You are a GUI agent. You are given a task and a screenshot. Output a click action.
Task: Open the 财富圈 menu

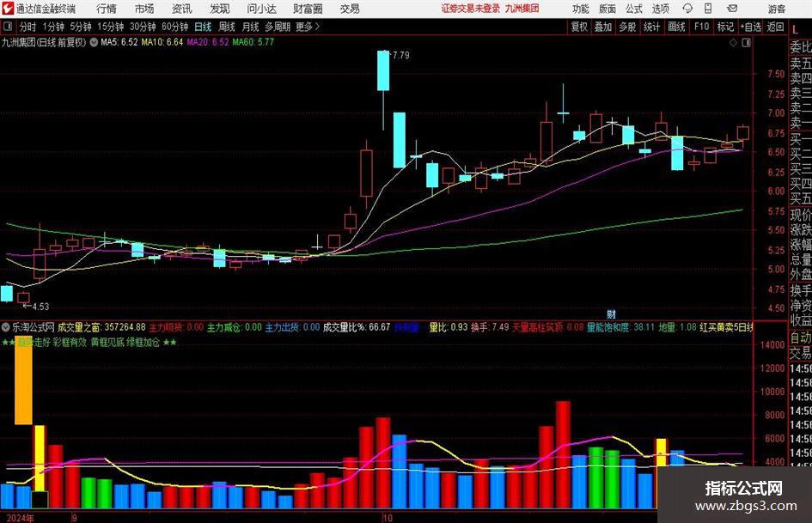tap(308, 9)
